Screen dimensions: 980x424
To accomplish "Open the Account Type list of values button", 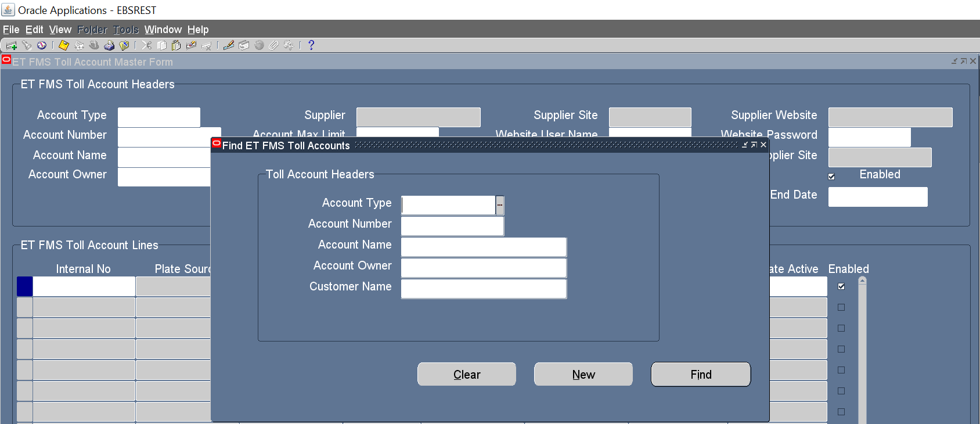I will point(500,205).
